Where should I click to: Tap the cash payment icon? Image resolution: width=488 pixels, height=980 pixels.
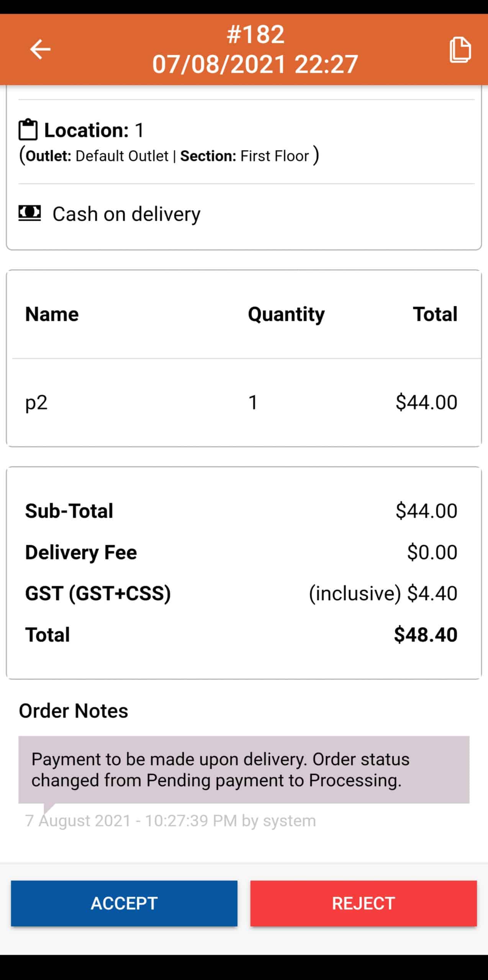tap(29, 213)
